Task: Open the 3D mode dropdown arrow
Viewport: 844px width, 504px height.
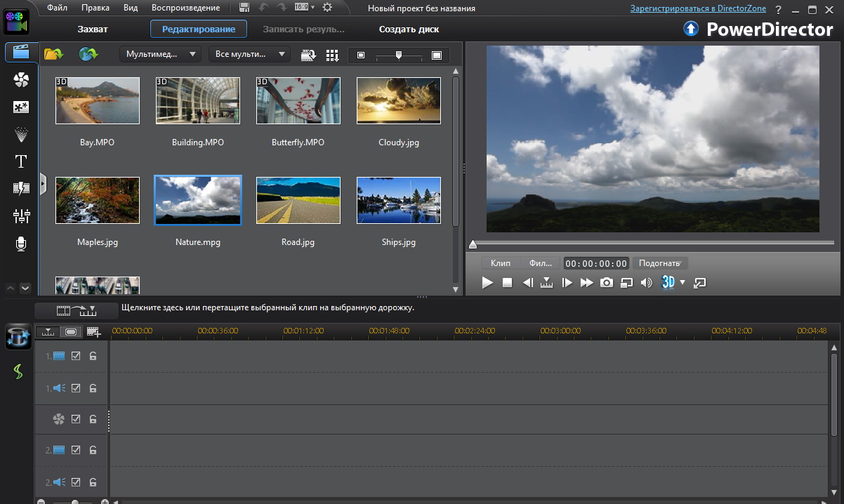Action: point(683,282)
